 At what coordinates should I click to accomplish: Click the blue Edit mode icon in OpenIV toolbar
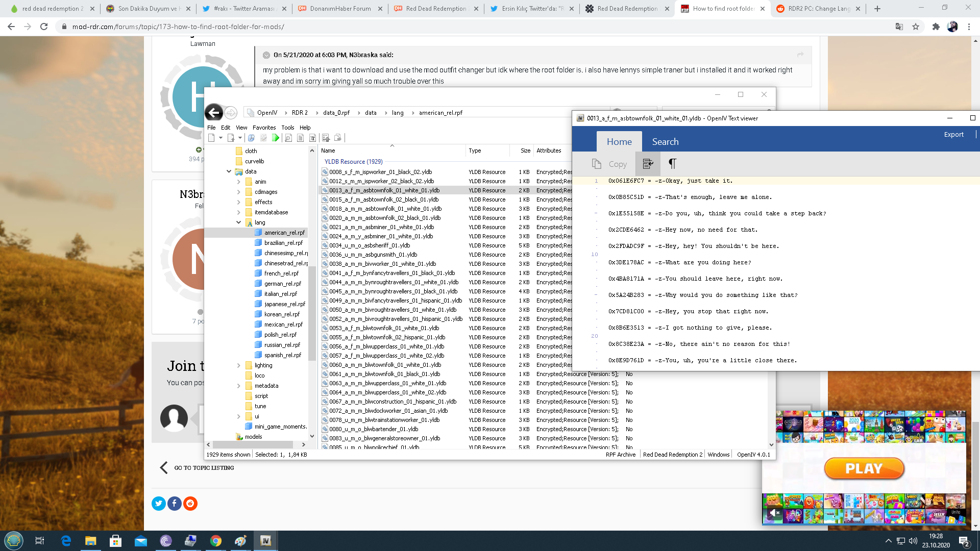pos(251,138)
